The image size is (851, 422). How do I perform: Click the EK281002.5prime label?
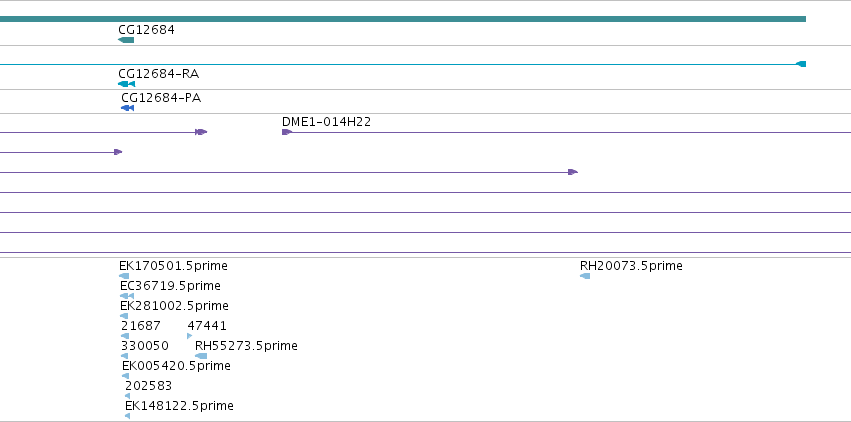(174, 306)
